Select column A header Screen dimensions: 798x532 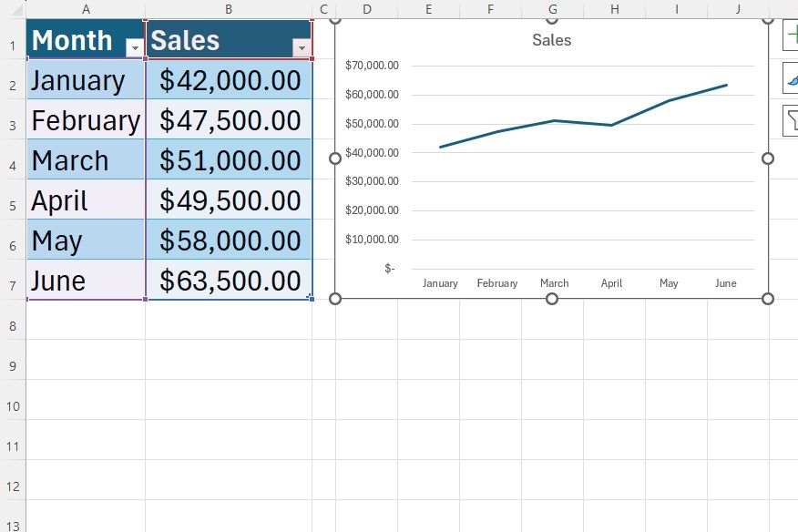(86, 9)
